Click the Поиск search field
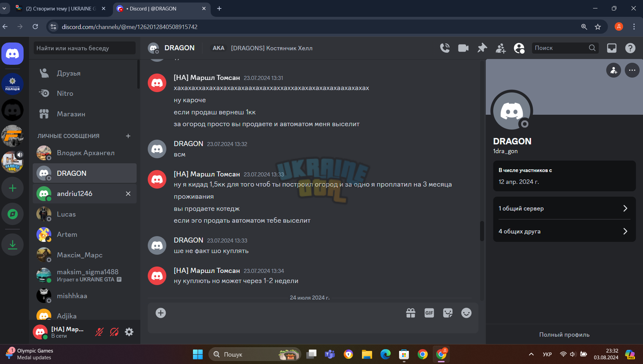The image size is (643, 364). pyautogui.click(x=565, y=48)
